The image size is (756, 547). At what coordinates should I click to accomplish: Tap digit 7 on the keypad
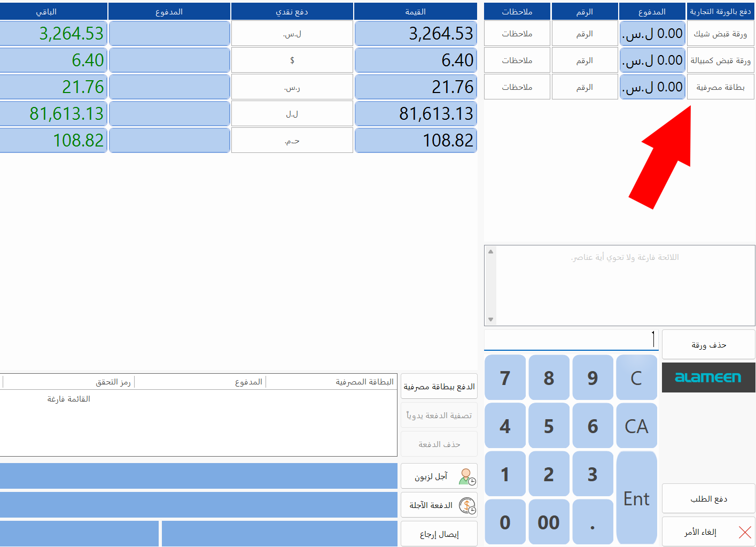(x=505, y=378)
